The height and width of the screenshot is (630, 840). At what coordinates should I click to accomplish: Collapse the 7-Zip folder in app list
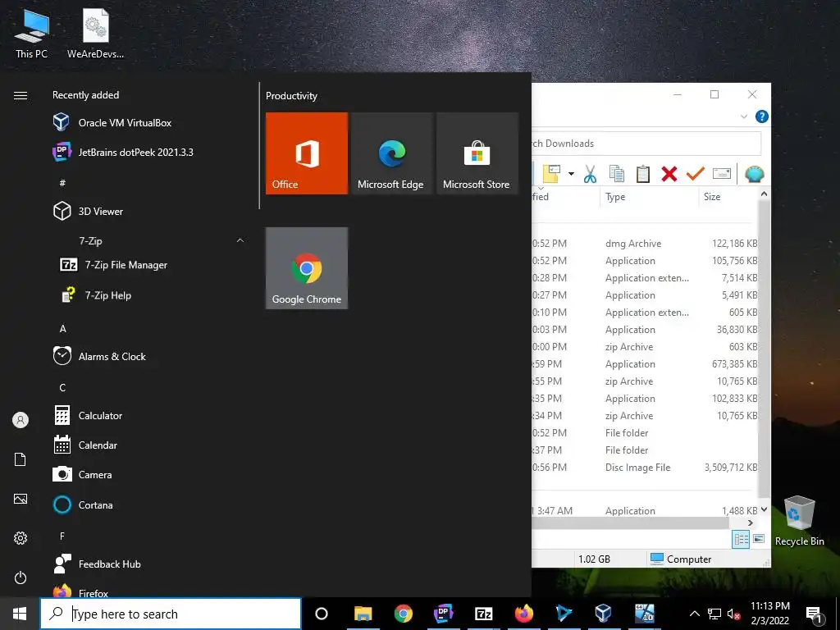click(240, 240)
